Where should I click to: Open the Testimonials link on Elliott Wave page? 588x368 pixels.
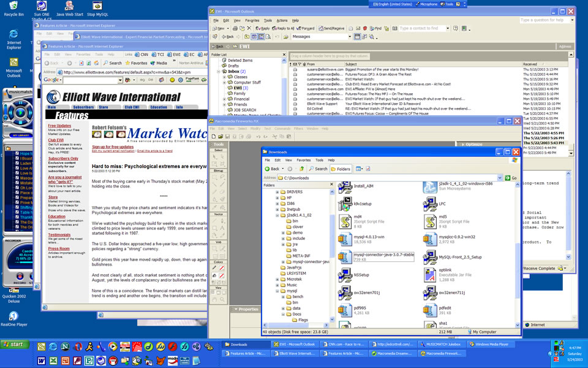(x=59, y=235)
